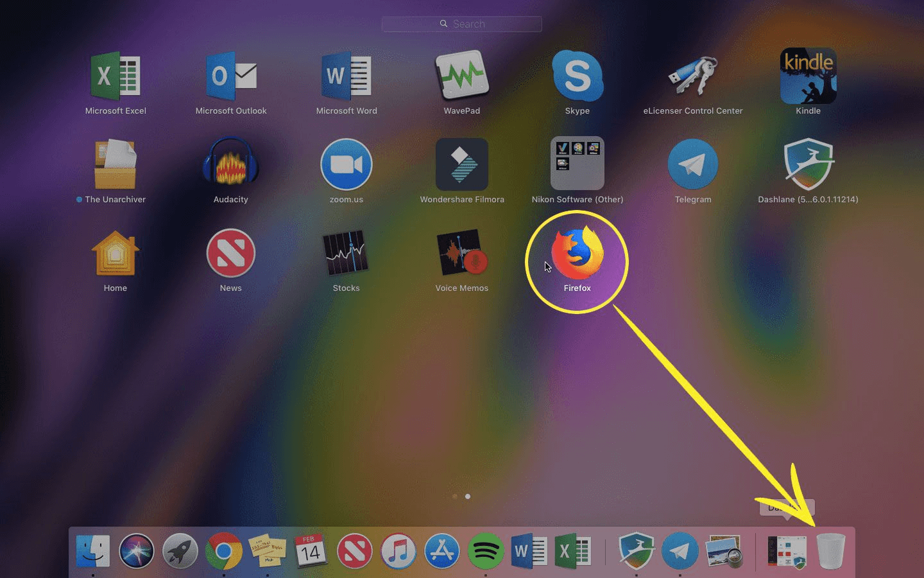The height and width of the screenshot is (578, 924).
Task: Open the minimized window thumbnail in Dock
Action: (787, 551)
